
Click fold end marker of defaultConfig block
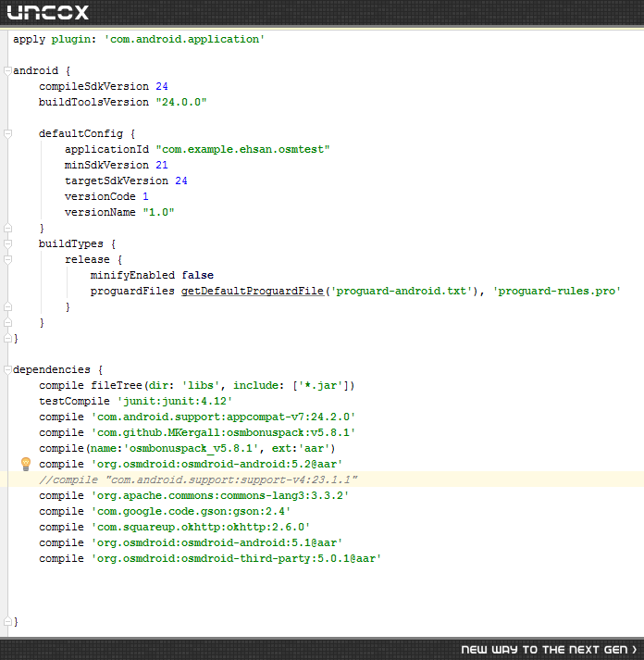coord(7,228)
